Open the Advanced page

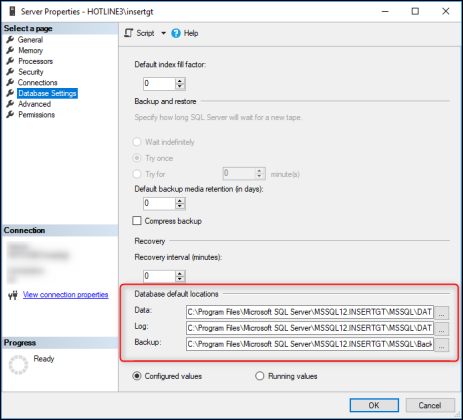(34, 104)
